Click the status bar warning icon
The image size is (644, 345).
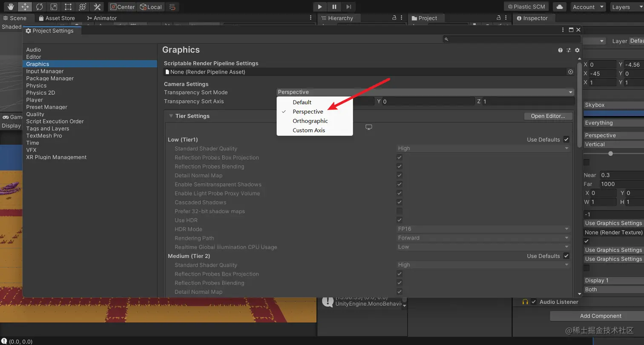4,341
